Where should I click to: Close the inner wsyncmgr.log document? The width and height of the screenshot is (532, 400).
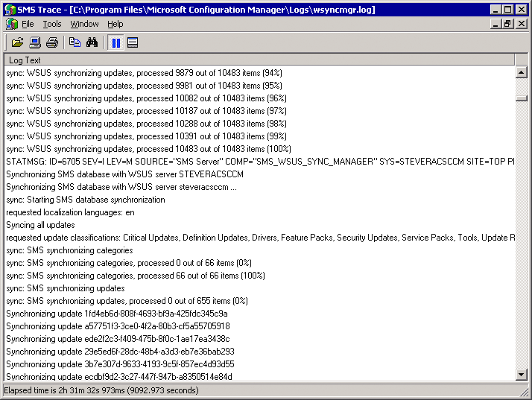[521, 24]
